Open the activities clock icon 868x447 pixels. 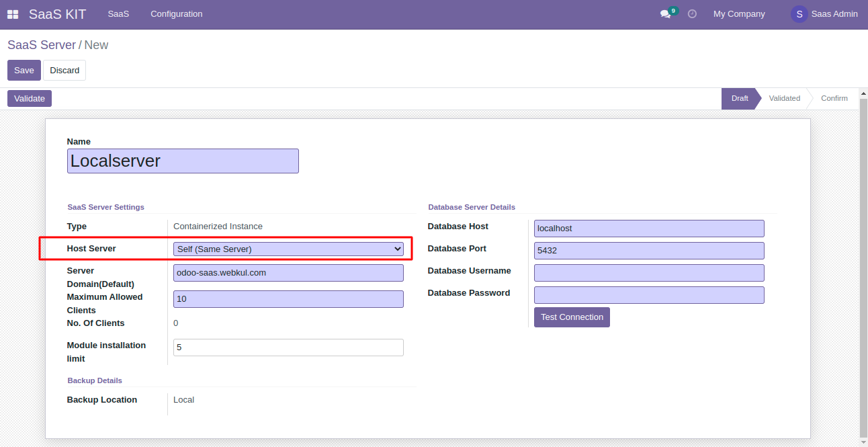[692, 14]
